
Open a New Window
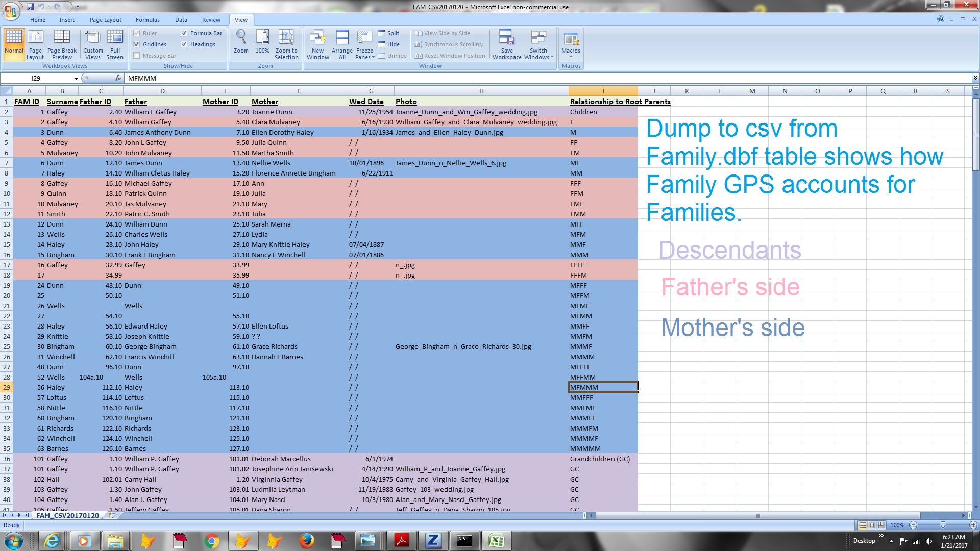(317, 44)
